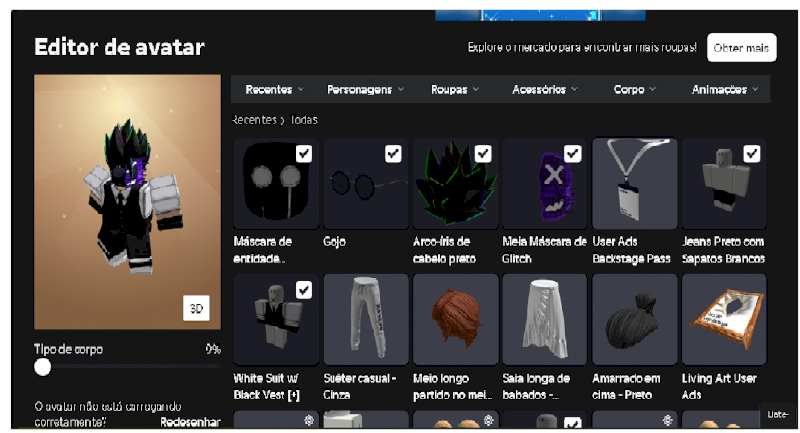Click the avatar preview image
This screenshot has height=433, width=800.
[x=128, y=202]
